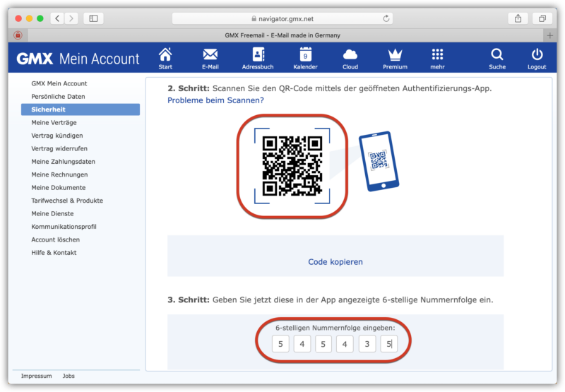565x392 pixels.
Task: Expand the mehr apps grid
Action: 437,55
